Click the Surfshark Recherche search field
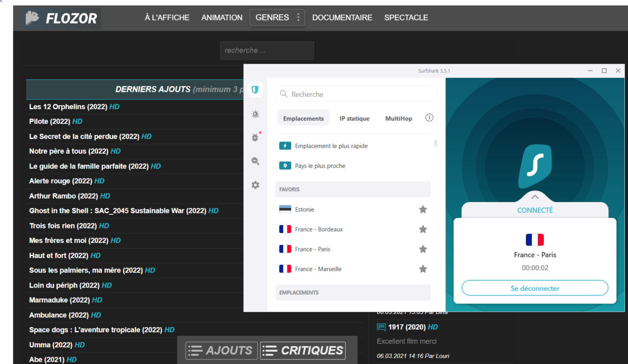Viewport: 628px width, 364px height. [x=356, y=94]
